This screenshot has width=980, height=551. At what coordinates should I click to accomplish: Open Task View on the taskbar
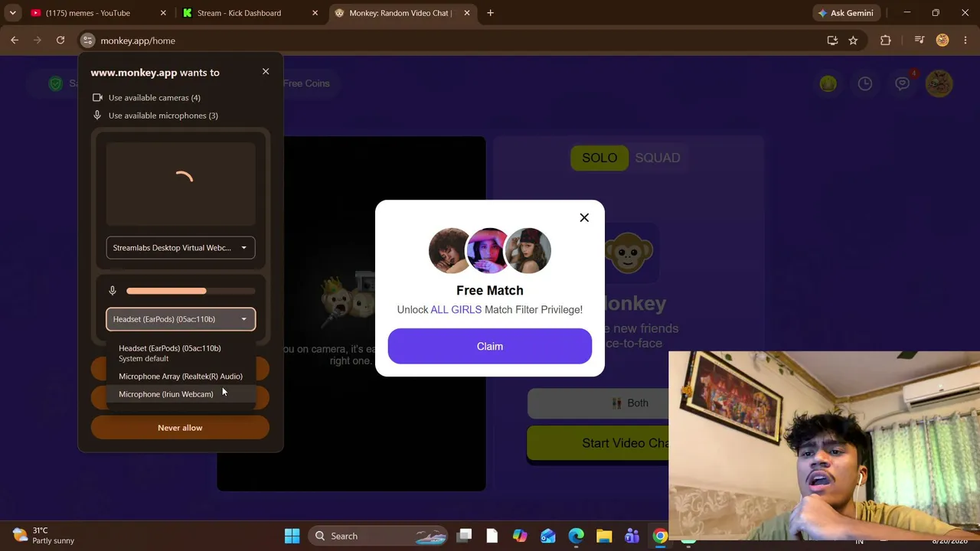[465, 536]
